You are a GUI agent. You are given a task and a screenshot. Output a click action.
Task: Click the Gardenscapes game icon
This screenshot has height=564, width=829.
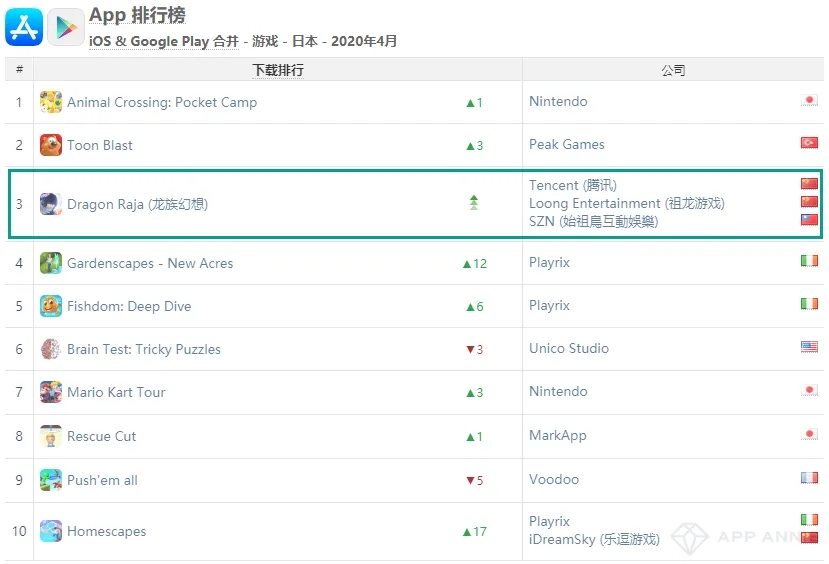click(x=51, y=263)
